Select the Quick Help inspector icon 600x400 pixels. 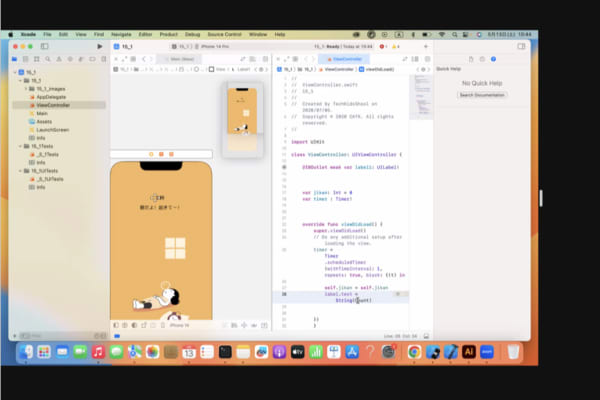[x=493, y=59]
